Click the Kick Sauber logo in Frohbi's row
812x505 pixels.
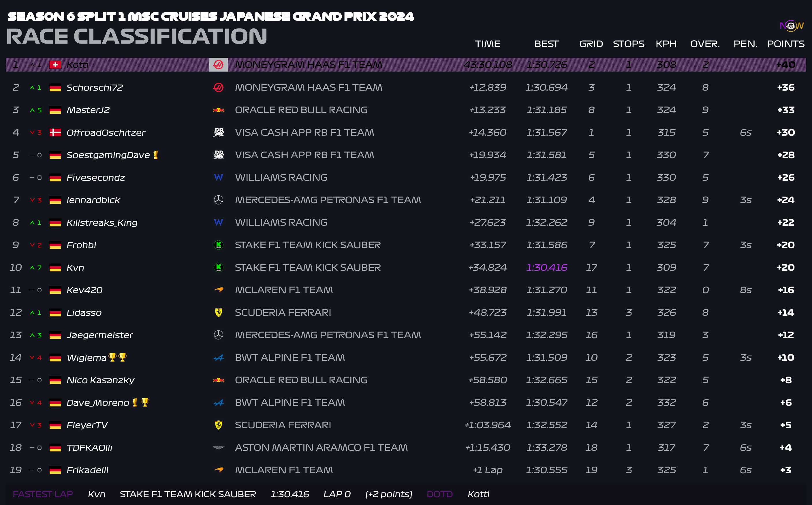click(218, 245)
